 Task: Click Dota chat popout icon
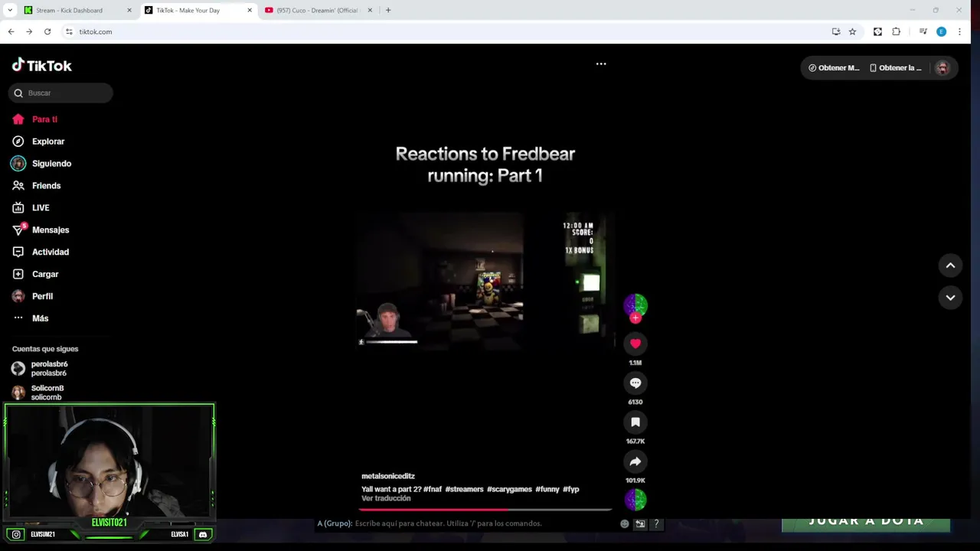click(x=641, y=523)
